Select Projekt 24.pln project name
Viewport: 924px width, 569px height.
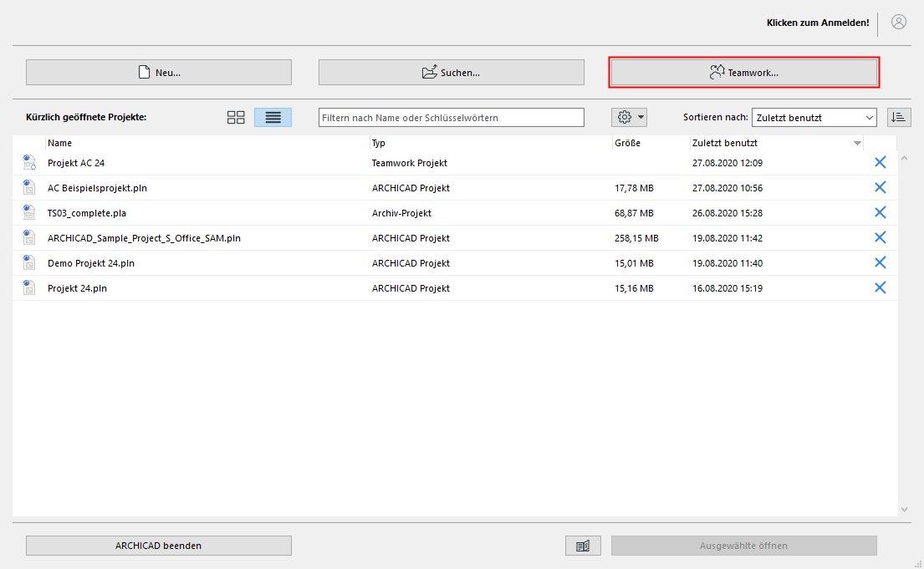pyautogui.click(x=77, y=288)
